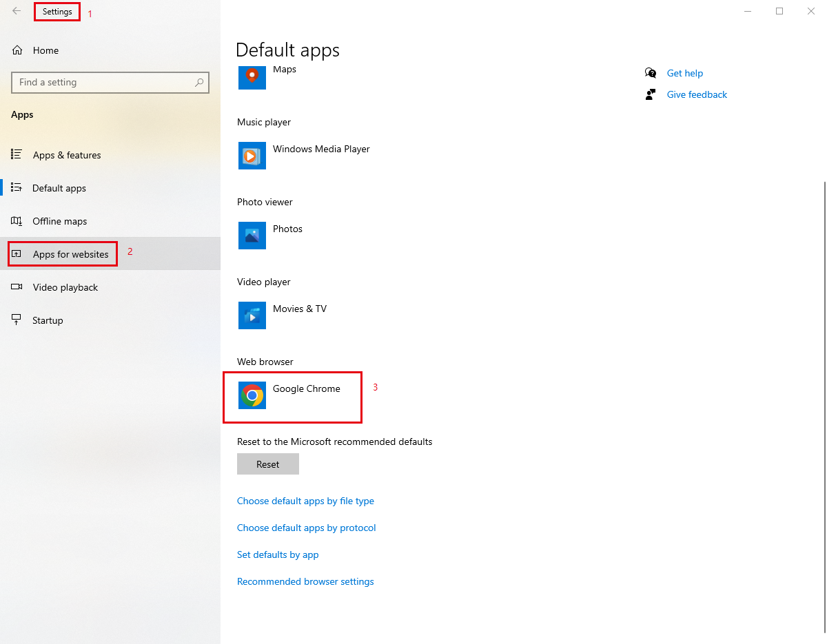This screenshot has height=644, width=827.
Task: Open Choose default apps by file type
Action: coord(305,501)
